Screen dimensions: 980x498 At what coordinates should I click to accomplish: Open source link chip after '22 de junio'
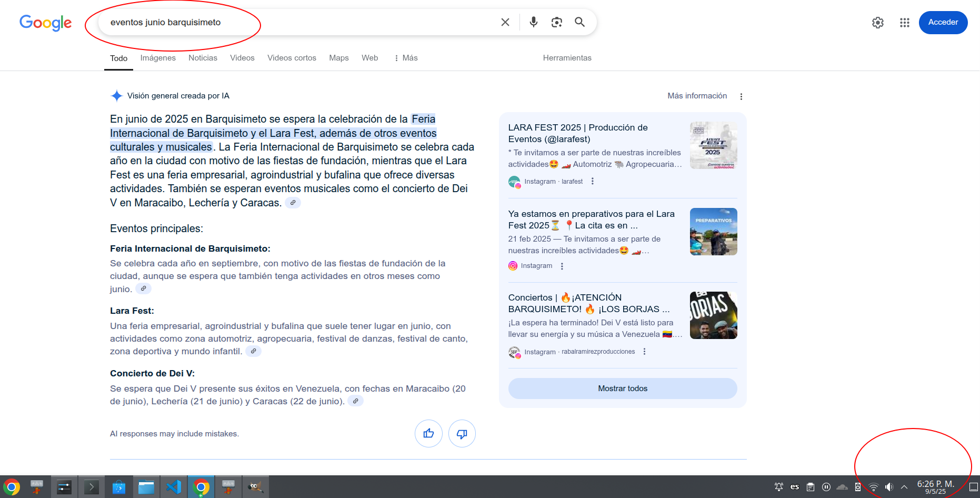355,401
